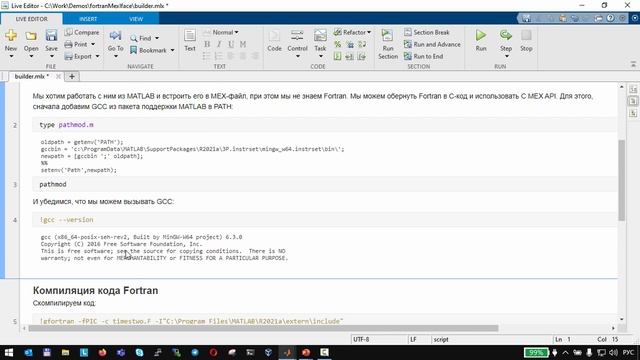Click the vertical scrollbar thumb
Image resolution: width=640 pixels, height=360 pixels.
622,180
